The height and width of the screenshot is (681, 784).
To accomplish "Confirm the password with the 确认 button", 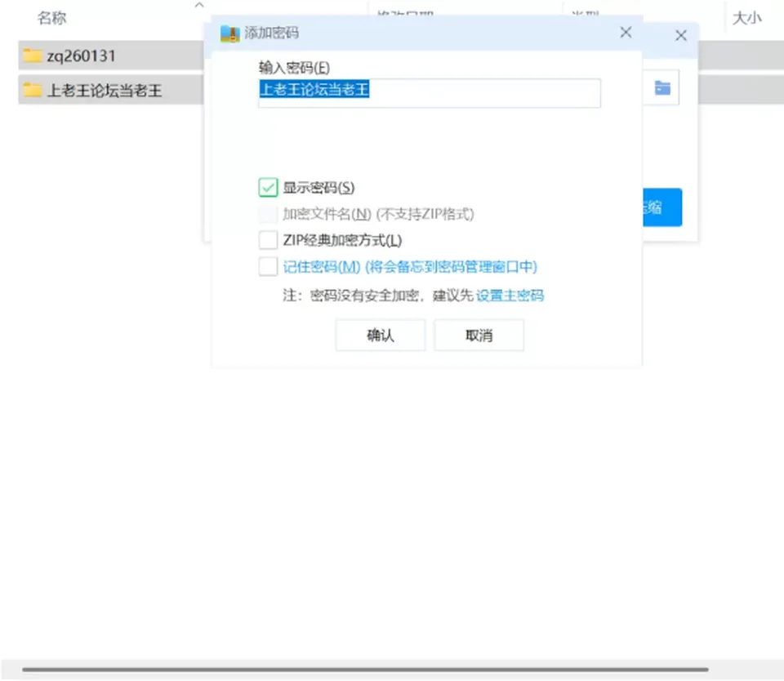I will [381, 335].
